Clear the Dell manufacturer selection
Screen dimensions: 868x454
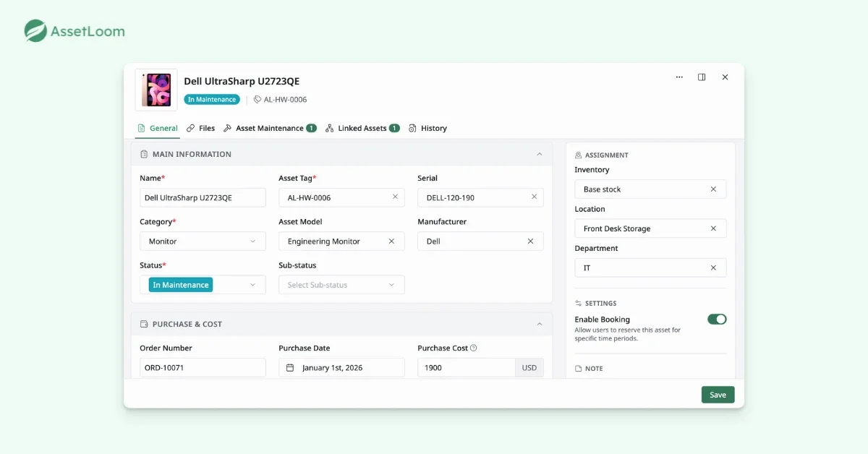(x=530, y=241)
